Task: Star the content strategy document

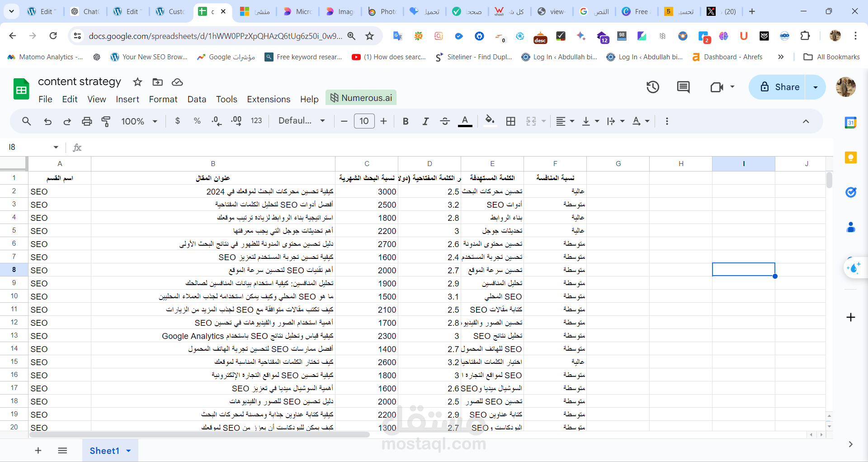Action: [x=137, y=82]
